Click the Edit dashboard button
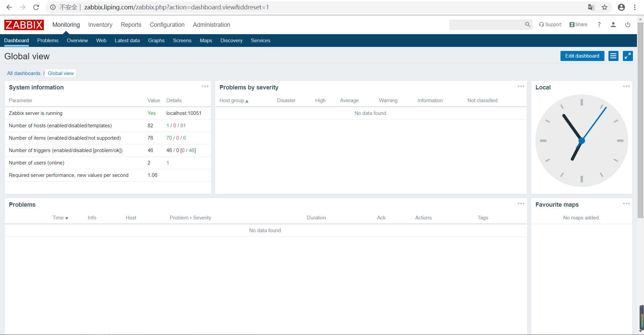The height and width of the screenshot is (335, 644). (x=582, y=56)
